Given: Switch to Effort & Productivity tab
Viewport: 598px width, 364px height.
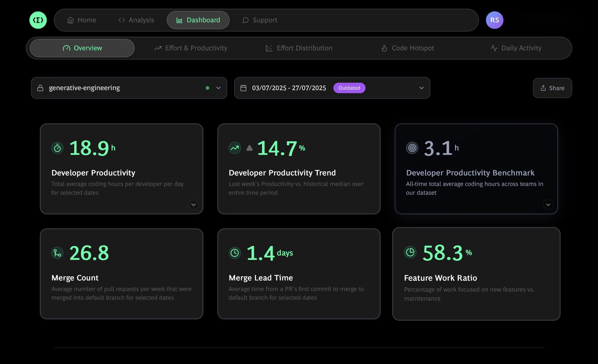Looking at the screenshot, I should tap(191, 48).
